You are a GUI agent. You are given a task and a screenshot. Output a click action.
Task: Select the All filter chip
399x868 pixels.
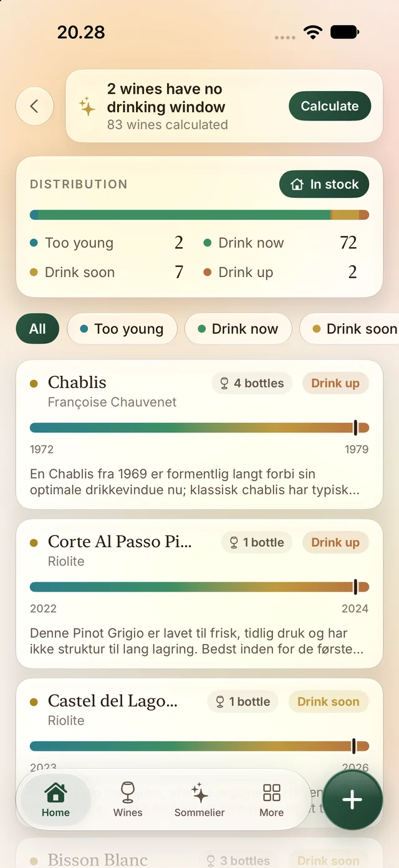[x=37, y=329]
